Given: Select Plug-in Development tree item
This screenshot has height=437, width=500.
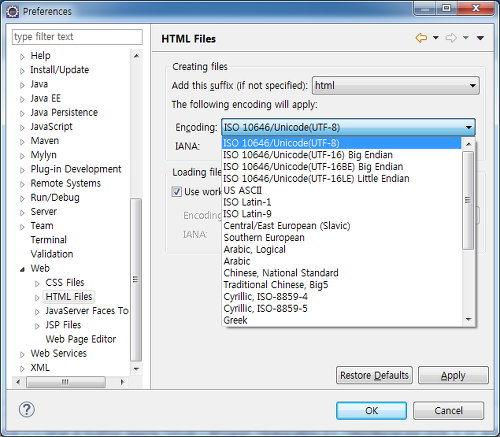Looking at the screenshot, I should (x=76, y=169).
